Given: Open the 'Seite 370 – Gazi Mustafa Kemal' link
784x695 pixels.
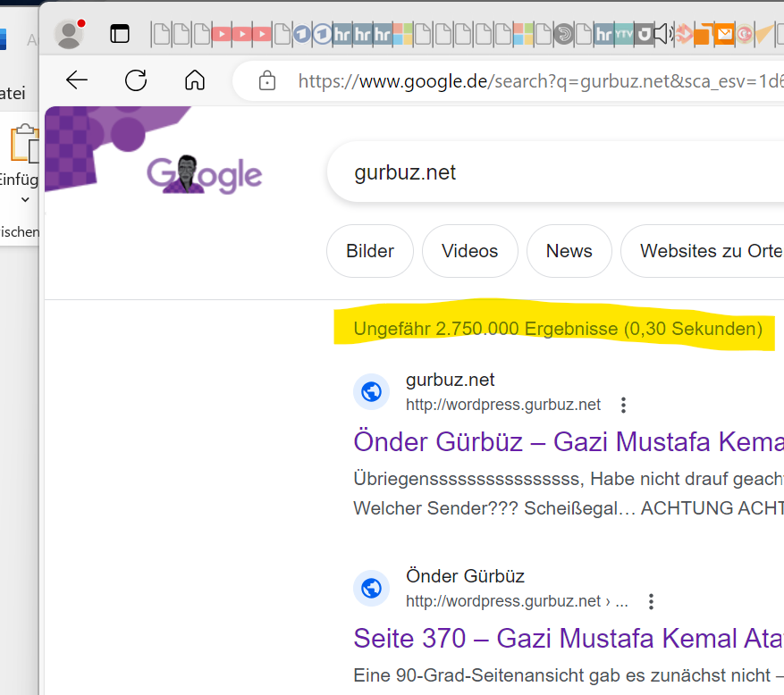Looking at the screenshot, I should pos(569,638).
